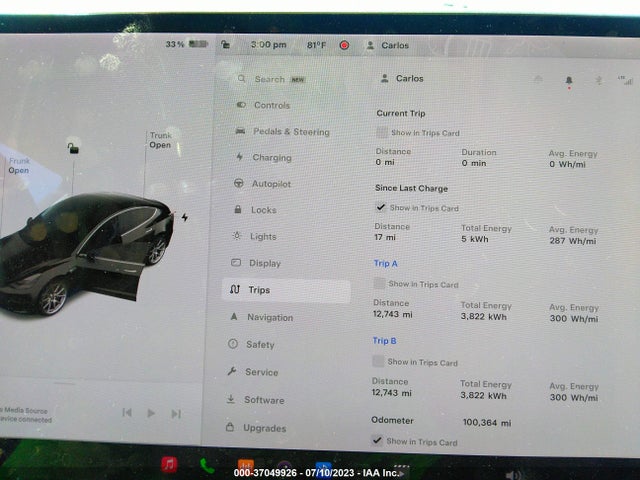Open the Upgrades menu
The height and width of the screenshot is (480, 640).
pos(256,428)
